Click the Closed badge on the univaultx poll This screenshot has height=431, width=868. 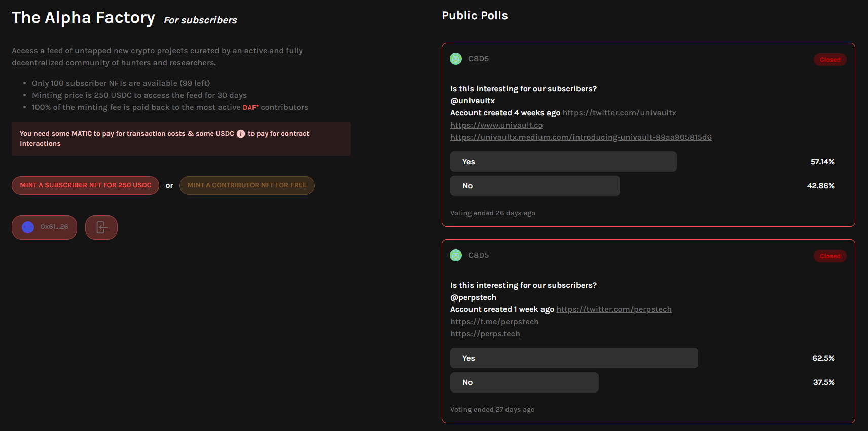click(x=829, y=60)
